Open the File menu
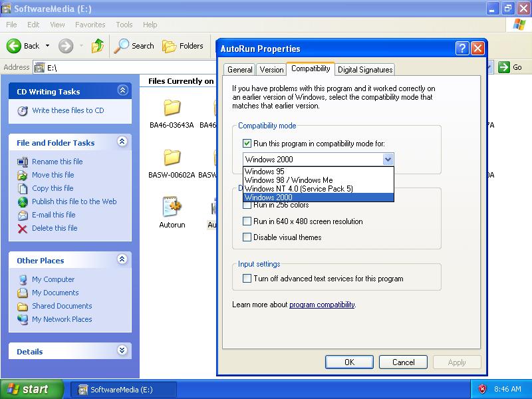This screenshot has width=532, height=399. pos(11,25)
